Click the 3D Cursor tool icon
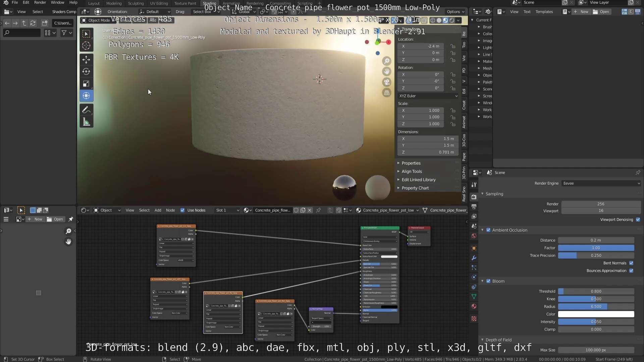This screenshot has width=644, height=362. [86, 46]
